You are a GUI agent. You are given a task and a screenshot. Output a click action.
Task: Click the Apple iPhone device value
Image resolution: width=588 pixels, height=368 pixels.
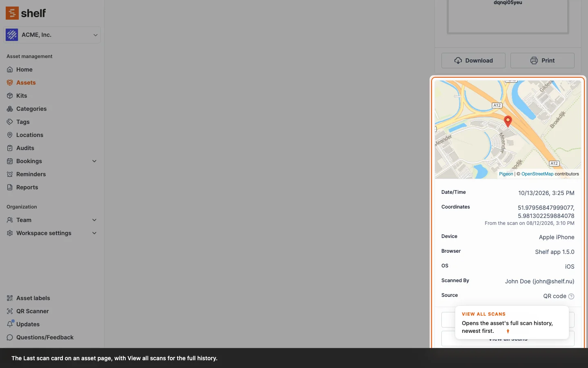click(x=557, y=237)
